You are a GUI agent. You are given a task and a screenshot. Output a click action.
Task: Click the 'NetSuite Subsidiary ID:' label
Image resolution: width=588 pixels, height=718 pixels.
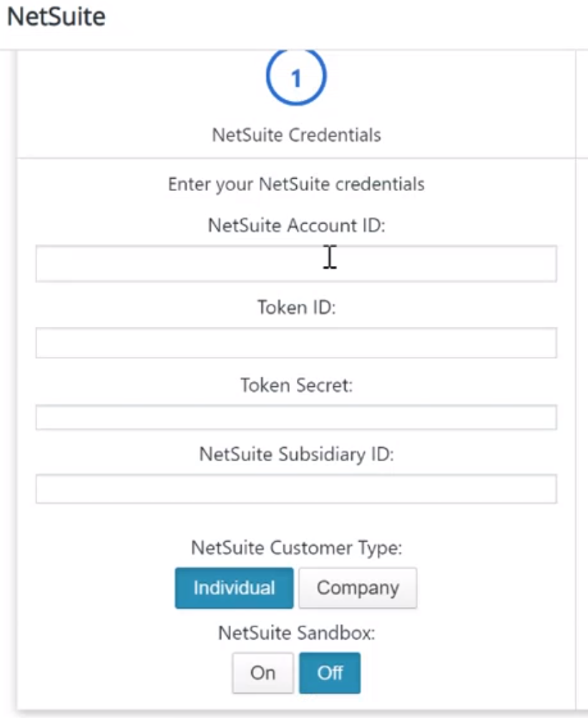tap(296, 454)
